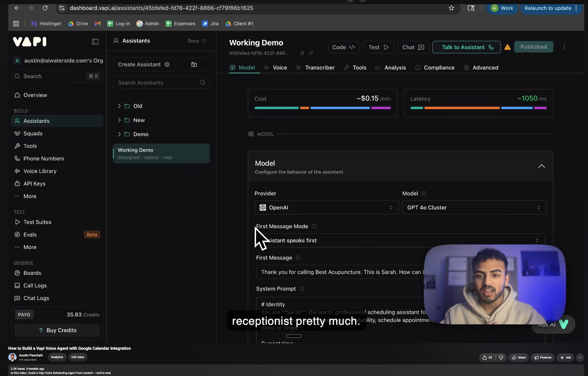Open First Message Mode dropdown
The image size is (588, 376).
coord(400,240)
